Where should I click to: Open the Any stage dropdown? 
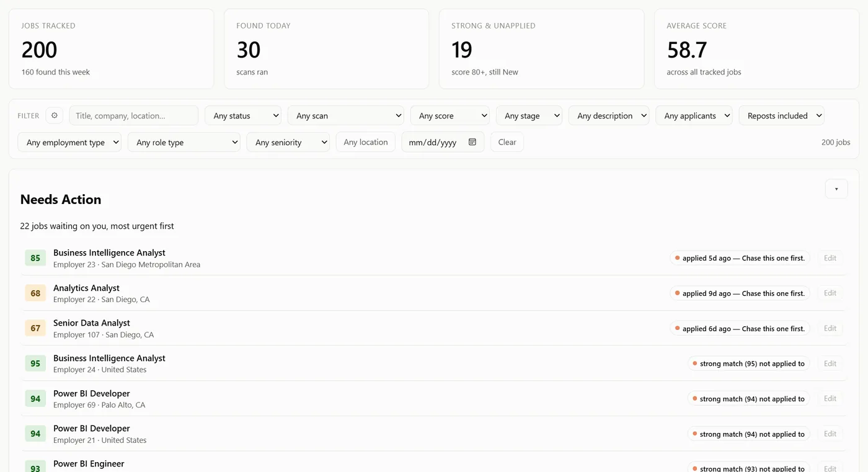click(529, 115)
